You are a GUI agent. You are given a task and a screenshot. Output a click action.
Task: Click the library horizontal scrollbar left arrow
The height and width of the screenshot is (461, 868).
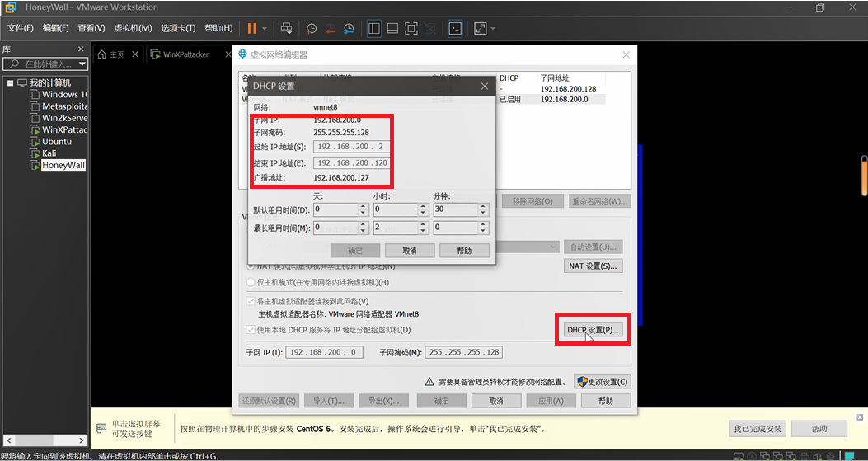tap(7, 440)
